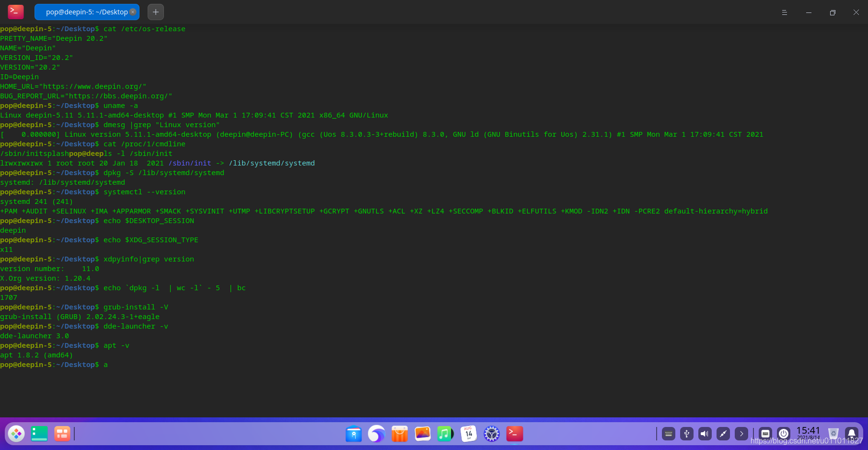Click the 'systemctl --version' command text
Viewport: 868px width, 450px height.
pos(144,192)
